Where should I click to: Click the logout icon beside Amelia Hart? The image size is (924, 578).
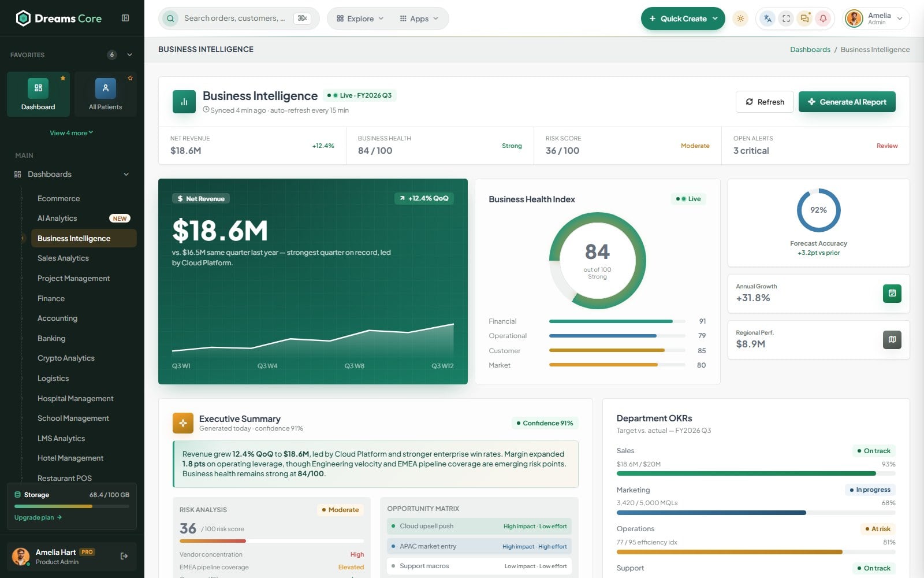124,556
